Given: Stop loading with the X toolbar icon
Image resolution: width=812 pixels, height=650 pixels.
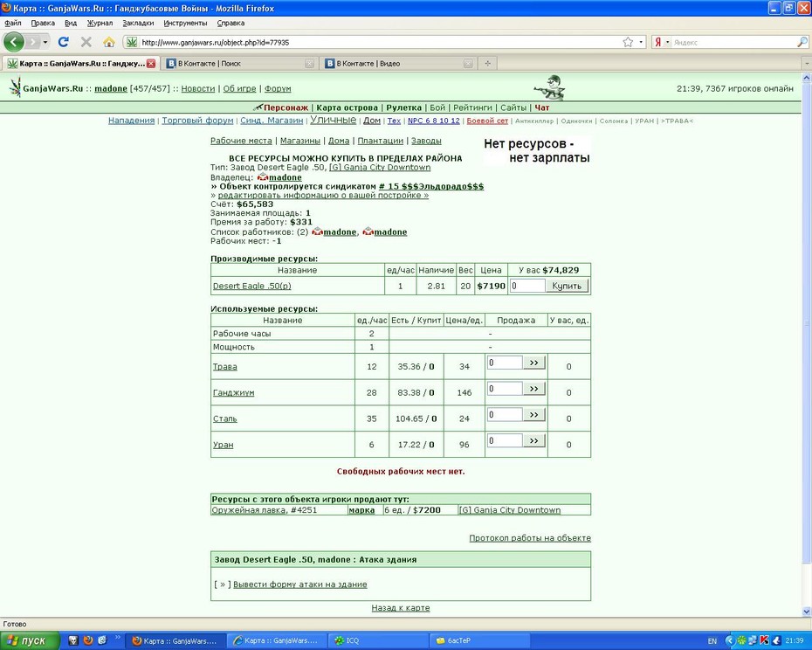Looking at the screenshot, I should 86,42.
